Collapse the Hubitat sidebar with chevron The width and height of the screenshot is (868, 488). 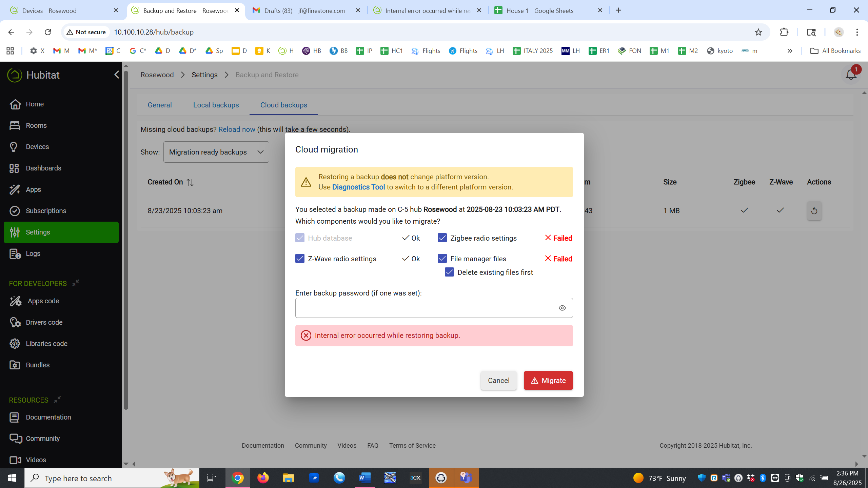click(117, 75)
